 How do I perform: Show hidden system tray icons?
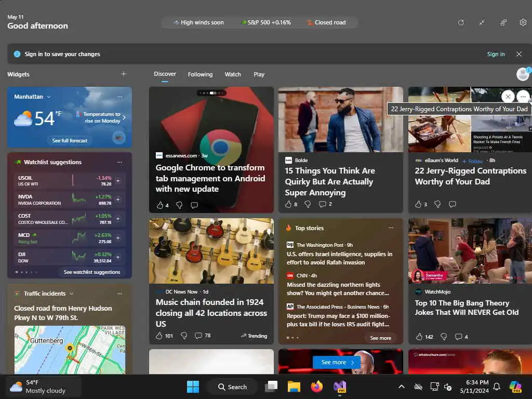click(x=402, y=387)
